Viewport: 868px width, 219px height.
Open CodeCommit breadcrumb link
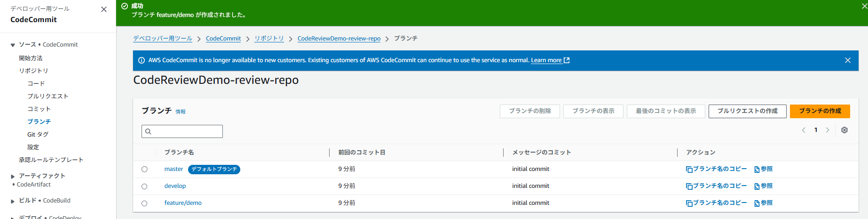click(223, 39)
